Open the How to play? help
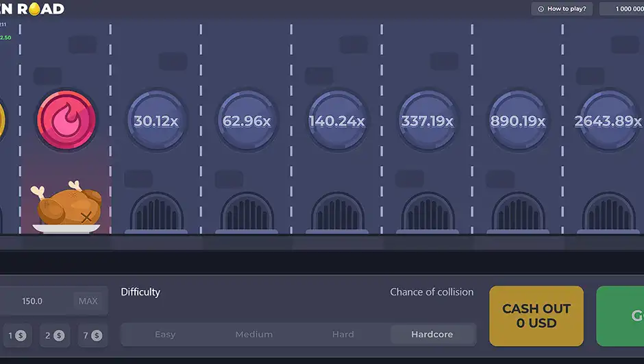 562,9
